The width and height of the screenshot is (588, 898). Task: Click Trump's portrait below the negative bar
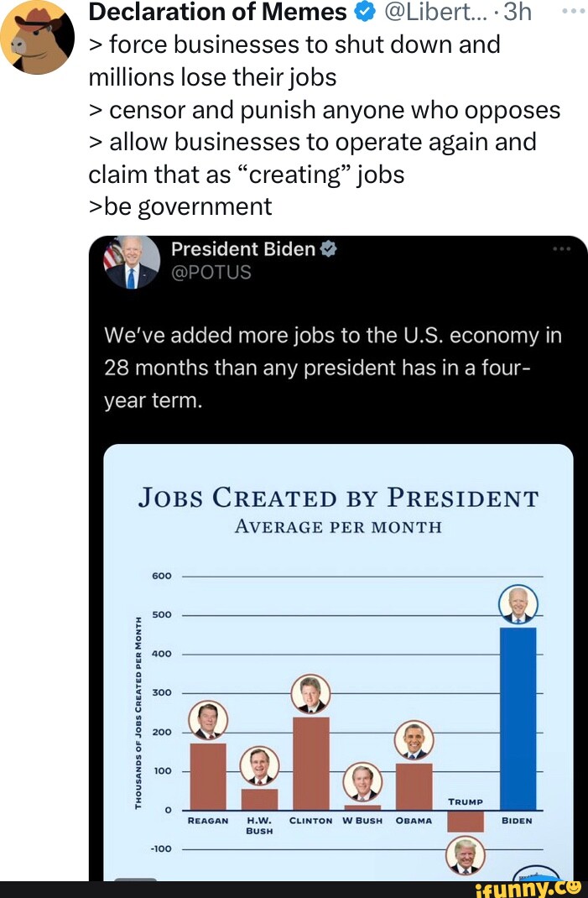click(465, 855)
